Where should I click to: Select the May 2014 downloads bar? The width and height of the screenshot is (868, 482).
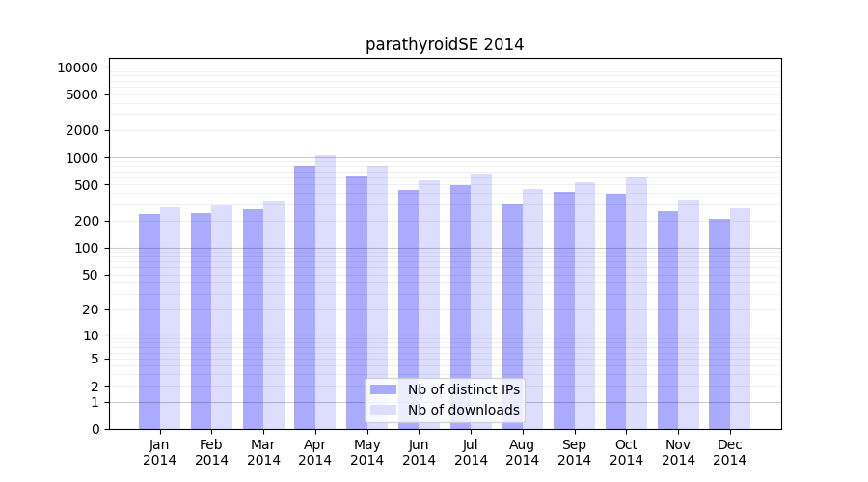click(x=377, y=297)
